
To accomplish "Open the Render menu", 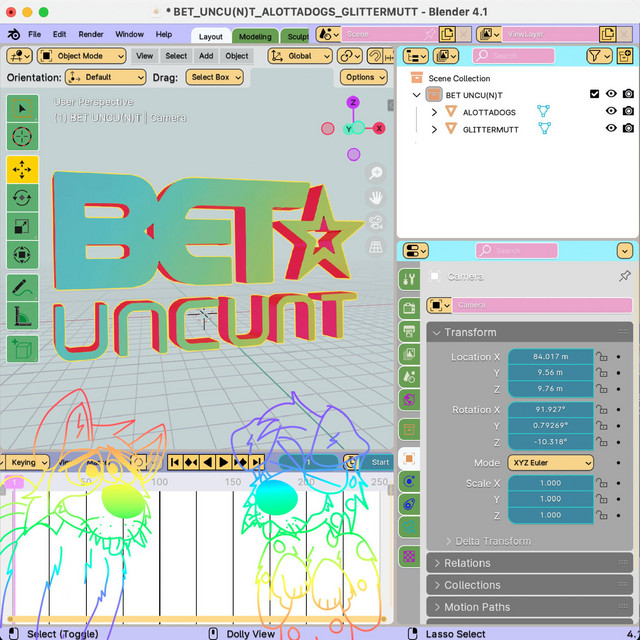I will [x=91, y=34].
